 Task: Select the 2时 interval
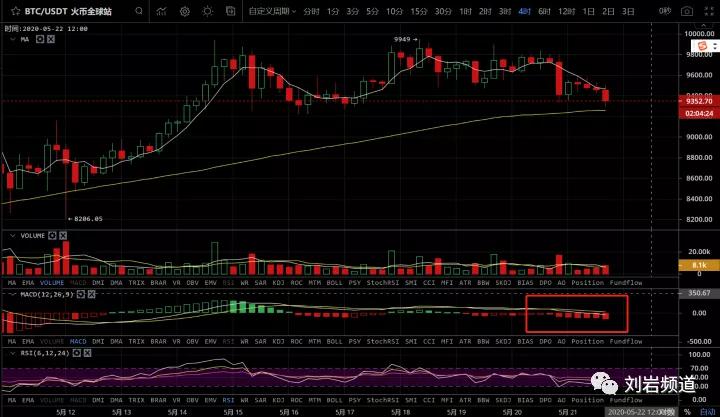point(485,11)
